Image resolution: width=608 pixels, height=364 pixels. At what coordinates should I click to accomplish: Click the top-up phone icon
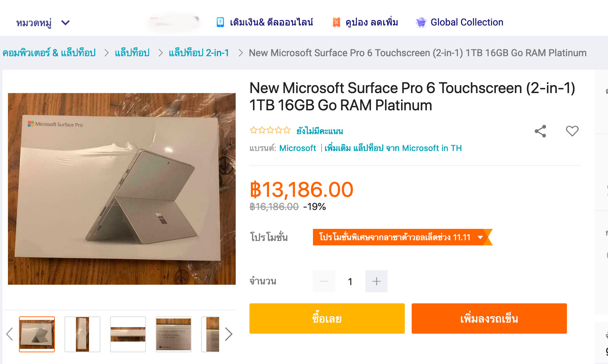tap(220, 22)
